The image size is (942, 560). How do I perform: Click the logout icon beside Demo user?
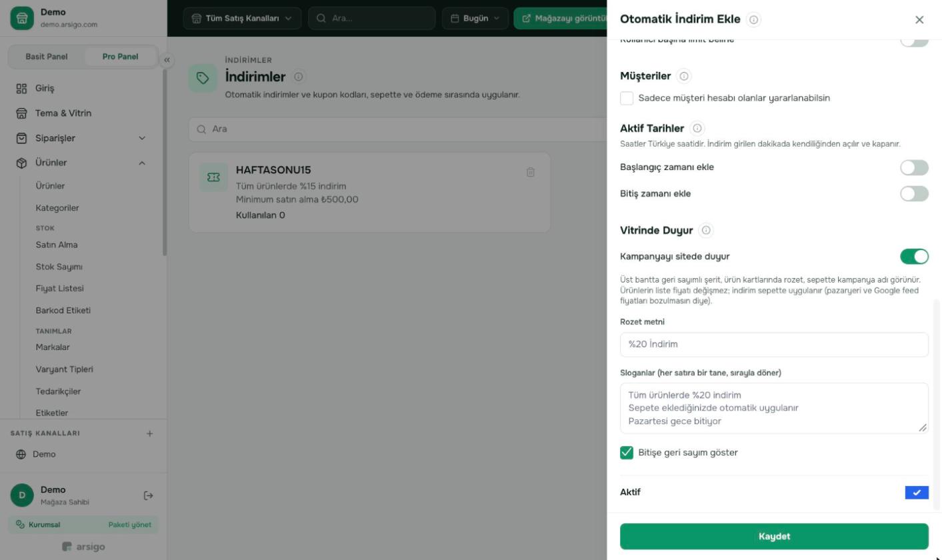tap(149, 495)
